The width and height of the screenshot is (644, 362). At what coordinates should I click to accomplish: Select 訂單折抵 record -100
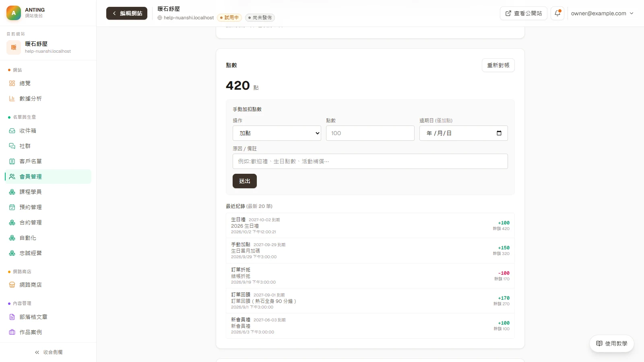click(x=370, y=276)
